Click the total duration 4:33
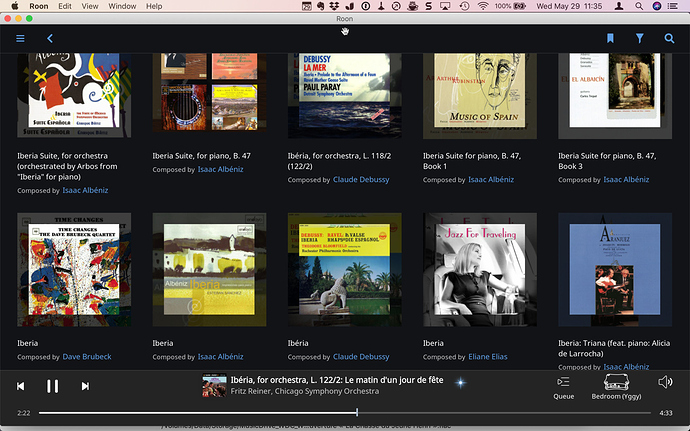This screenshot has height=431, width=690. (x=665, y=413)
